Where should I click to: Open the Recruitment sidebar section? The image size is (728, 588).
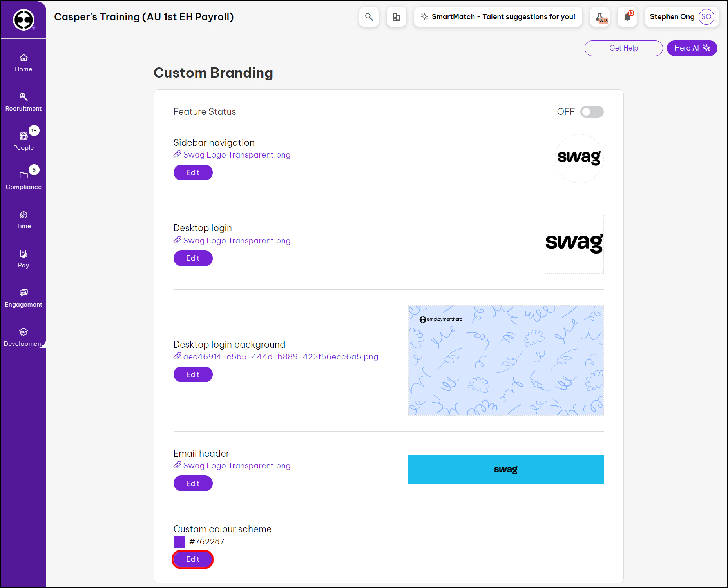[x=24, y=102]
